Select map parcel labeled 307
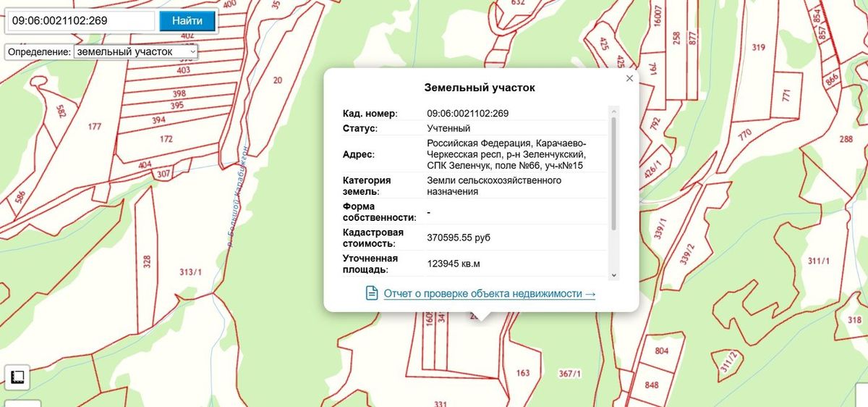The image size is (868, 407). point(163,174)
